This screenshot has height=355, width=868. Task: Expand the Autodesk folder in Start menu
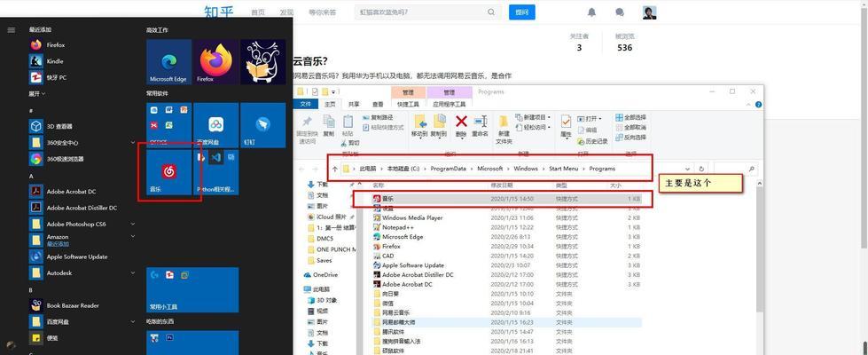(x=133, y=273)
